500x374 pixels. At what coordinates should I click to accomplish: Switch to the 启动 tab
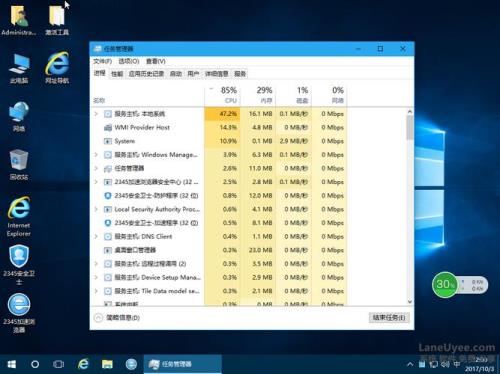tap(176, 74)
